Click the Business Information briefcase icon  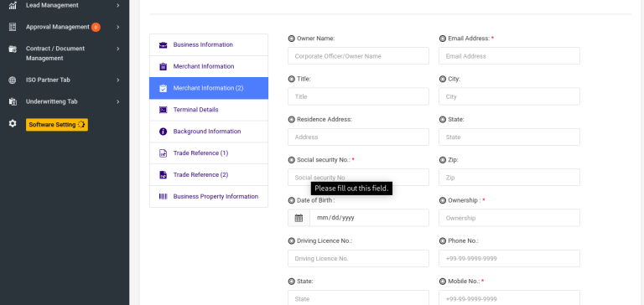(x=163, y=45)
